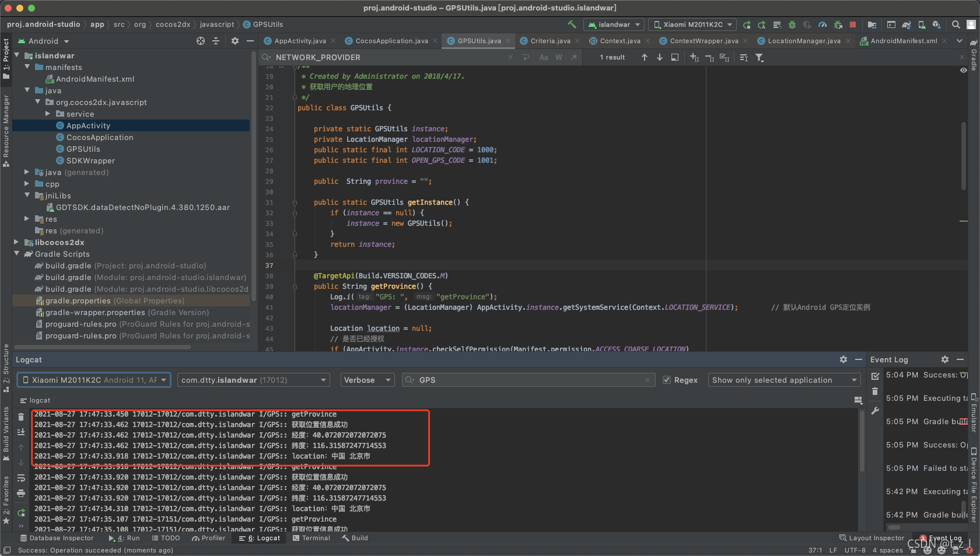Open the islandwar run configuration dropdown
The height and width of the screenshot is (556, 980).
[614, 25]
